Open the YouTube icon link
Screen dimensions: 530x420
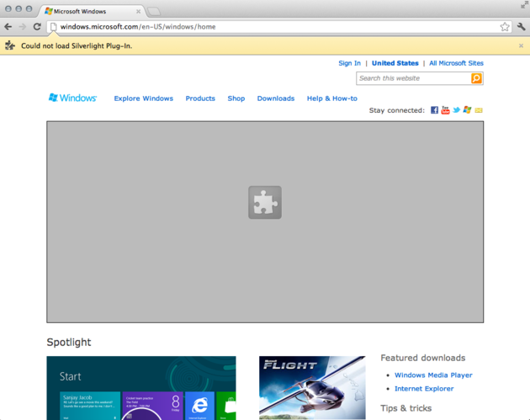pos(445,110)
